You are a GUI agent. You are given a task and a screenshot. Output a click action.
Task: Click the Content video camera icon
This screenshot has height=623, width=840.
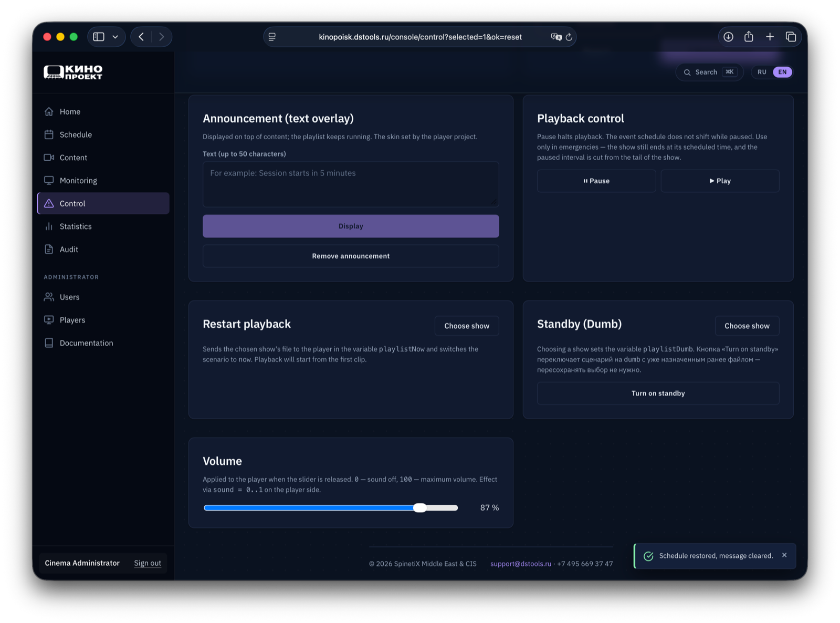(49, 158)
